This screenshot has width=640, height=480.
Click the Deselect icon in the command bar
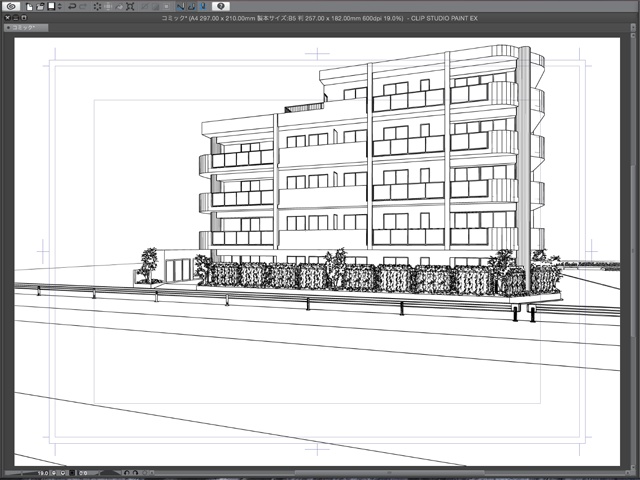tap(144, 7)
